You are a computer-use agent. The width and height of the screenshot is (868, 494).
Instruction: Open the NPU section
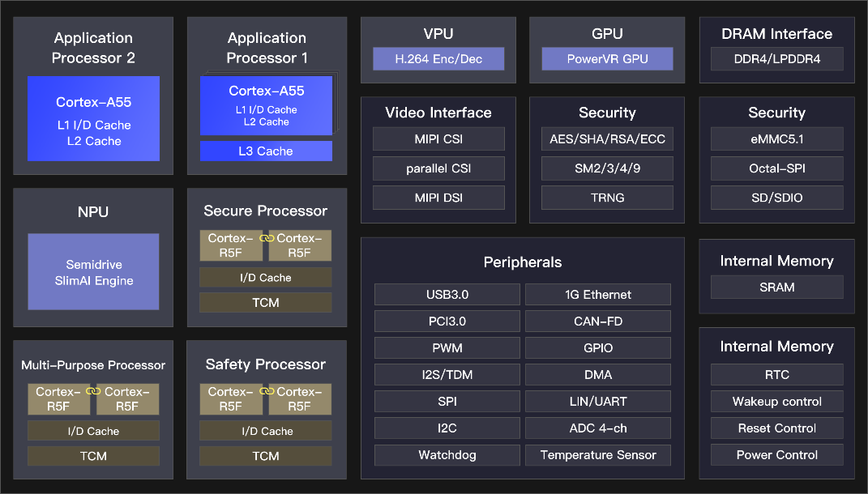(92, 211)
